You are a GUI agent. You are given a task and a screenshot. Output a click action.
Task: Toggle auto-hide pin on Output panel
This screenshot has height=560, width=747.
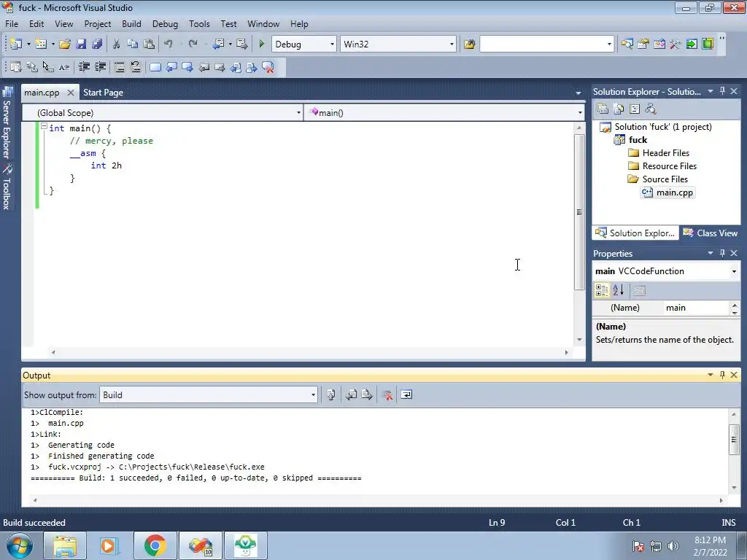[x=723, y=375]
